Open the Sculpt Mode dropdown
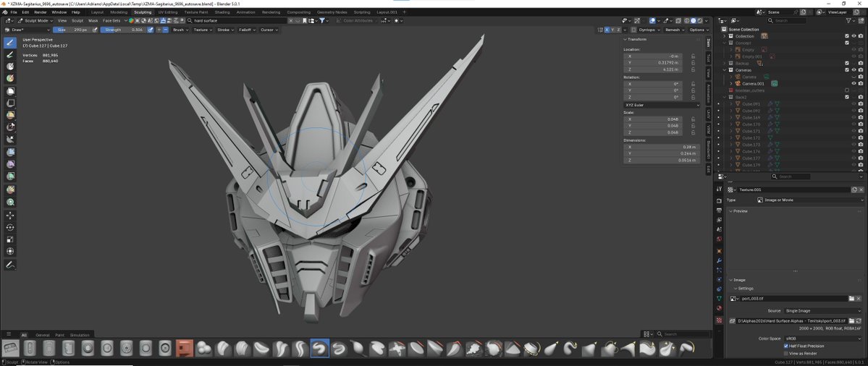The height and width of the screenshot is (366, 868). click(x=36, y=20)
